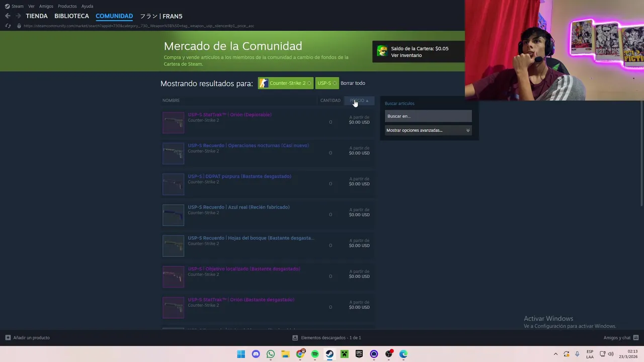Open USP-S StatTrak Orión (Deplorable) listing
Screen dimensions: 644x362
[268, 122]
